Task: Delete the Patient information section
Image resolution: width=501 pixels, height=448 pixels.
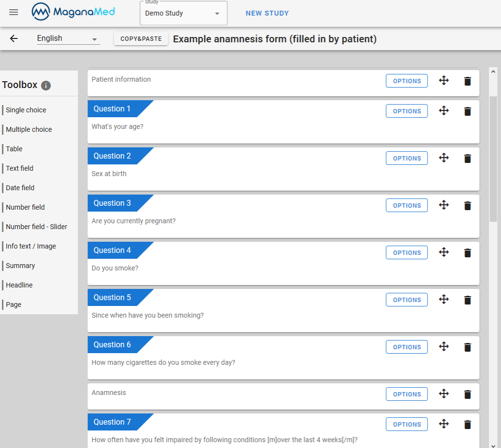Action: (467, 81)
